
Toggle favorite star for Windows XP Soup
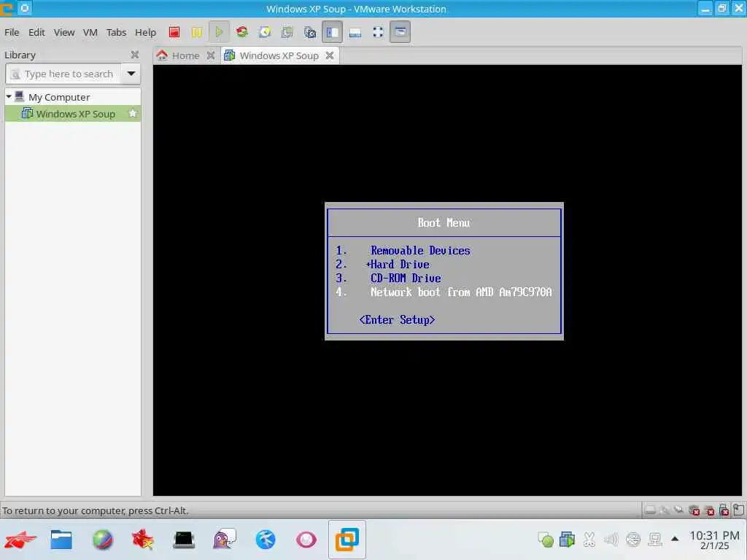click(x=133, y=114)
